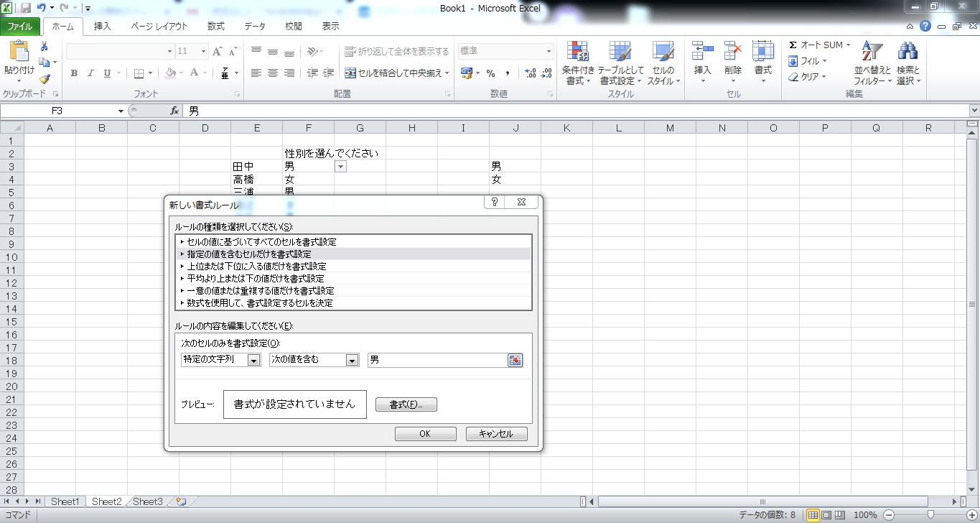Open the font size dropdown
980x523 pixels.
click(205, 52)
